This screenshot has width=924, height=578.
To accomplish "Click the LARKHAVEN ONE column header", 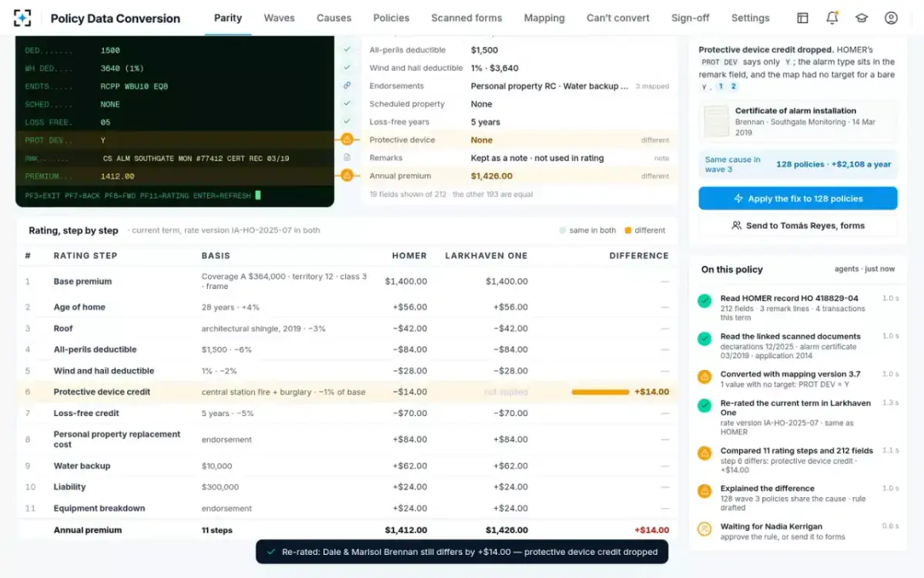I will click(x=487, y=256).
